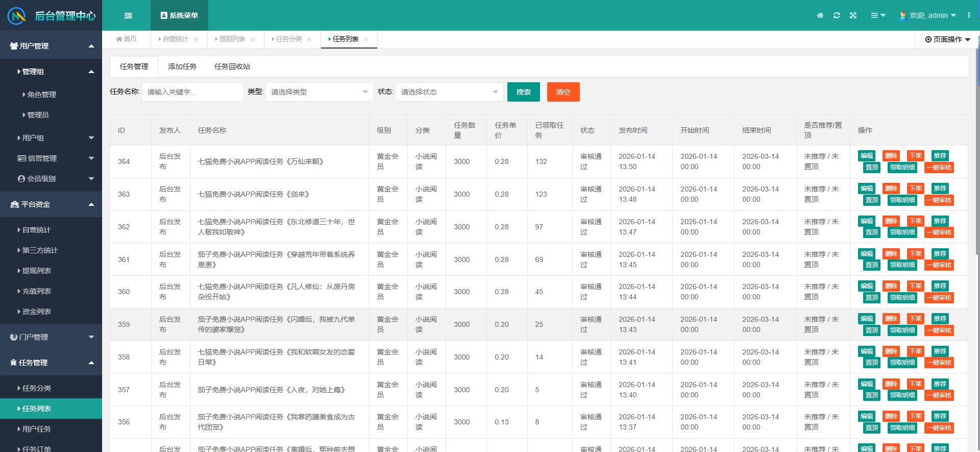
Task: Click the orange 清空 button
Action: (563, 92)
